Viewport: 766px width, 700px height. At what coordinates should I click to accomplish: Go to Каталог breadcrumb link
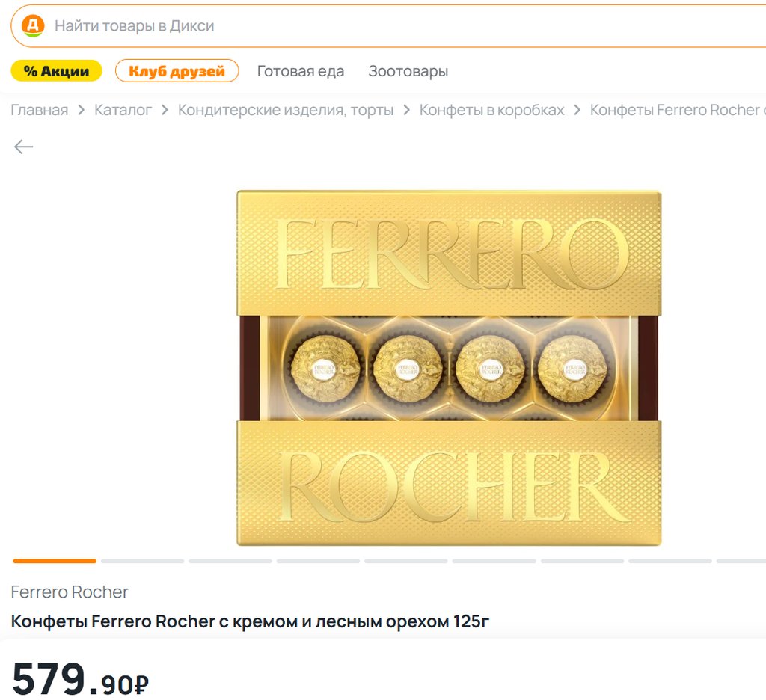pyautogui.click(x=123, y=110)
